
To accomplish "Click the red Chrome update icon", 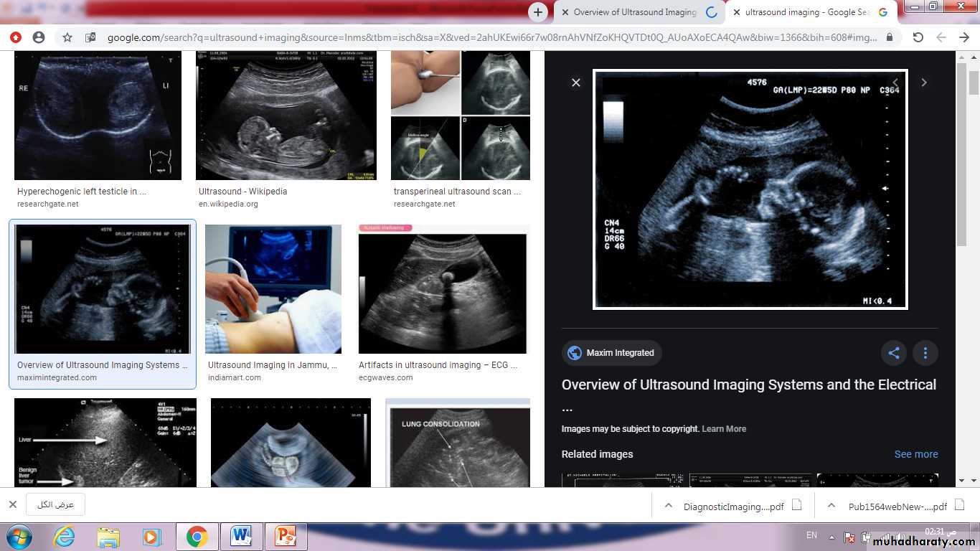I will pyautogui.click(x=16, y=37).
